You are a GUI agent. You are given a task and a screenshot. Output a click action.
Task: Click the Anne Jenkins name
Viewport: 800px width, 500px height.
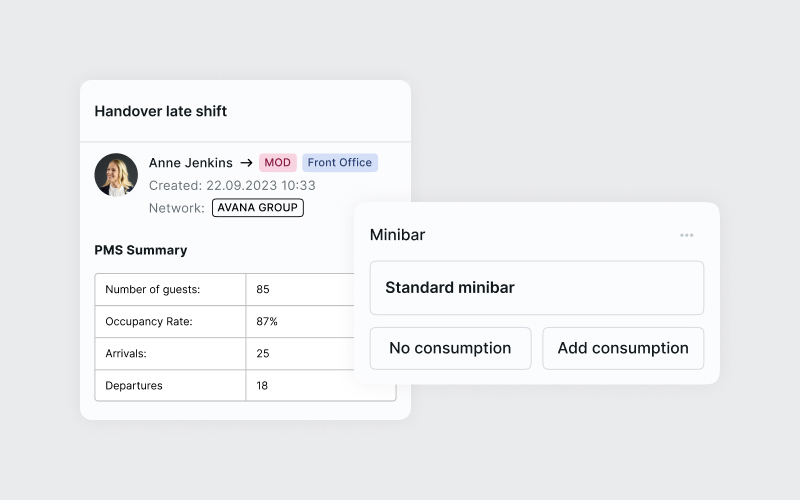click(x=190, y=163)
